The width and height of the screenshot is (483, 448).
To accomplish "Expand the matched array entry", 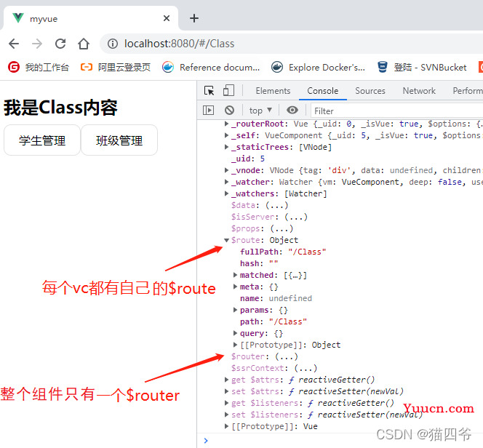I will coord(236,275).
